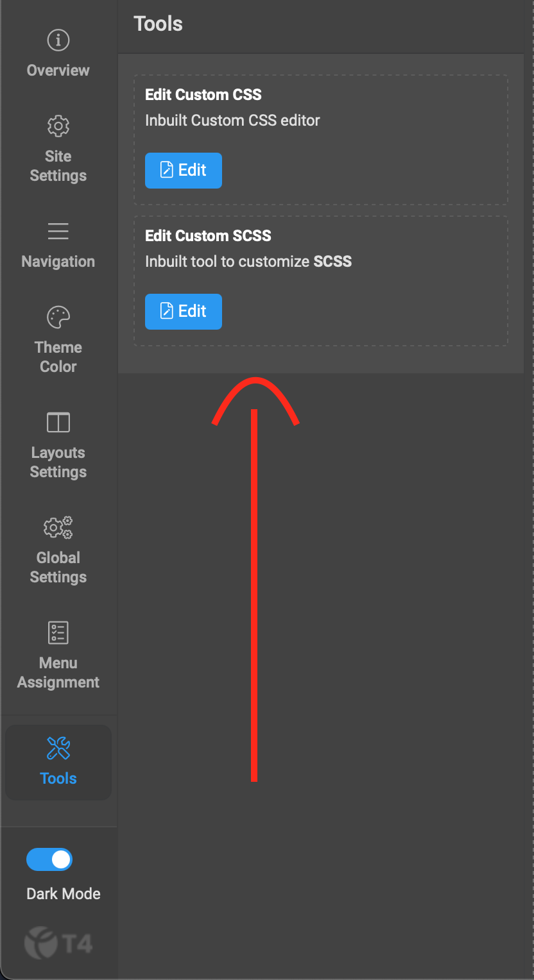Viewport: 534px width, 980px height.
Task: Open Site Settings via gear icon
Action: pos(58,126)
